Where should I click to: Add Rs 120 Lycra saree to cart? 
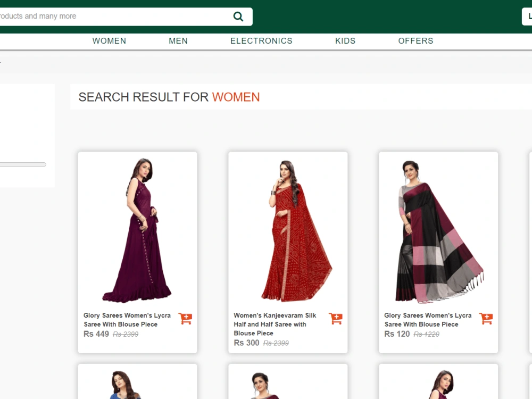pos(486,319)
